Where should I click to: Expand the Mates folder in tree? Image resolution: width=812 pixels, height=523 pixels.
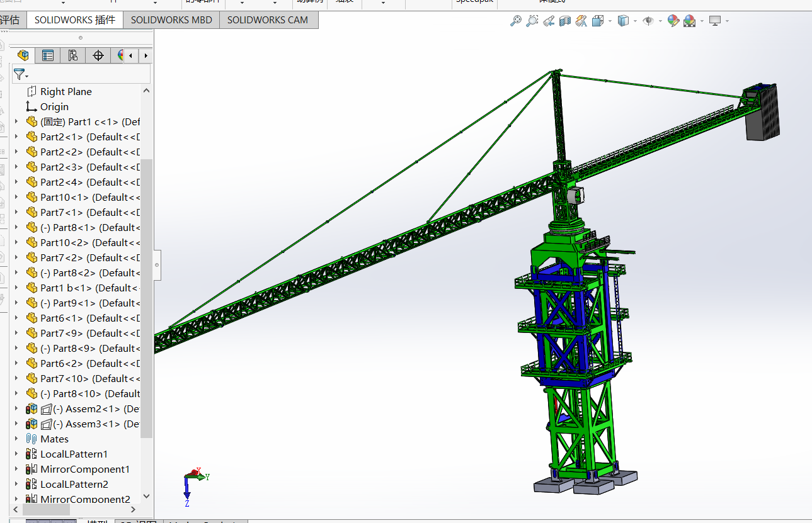(x=16, y=439)
